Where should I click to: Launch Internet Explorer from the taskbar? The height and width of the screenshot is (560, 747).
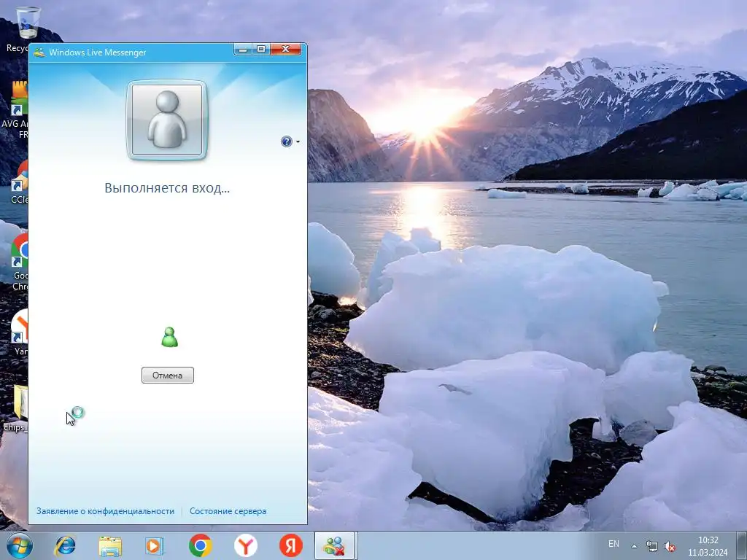[65, 545]
